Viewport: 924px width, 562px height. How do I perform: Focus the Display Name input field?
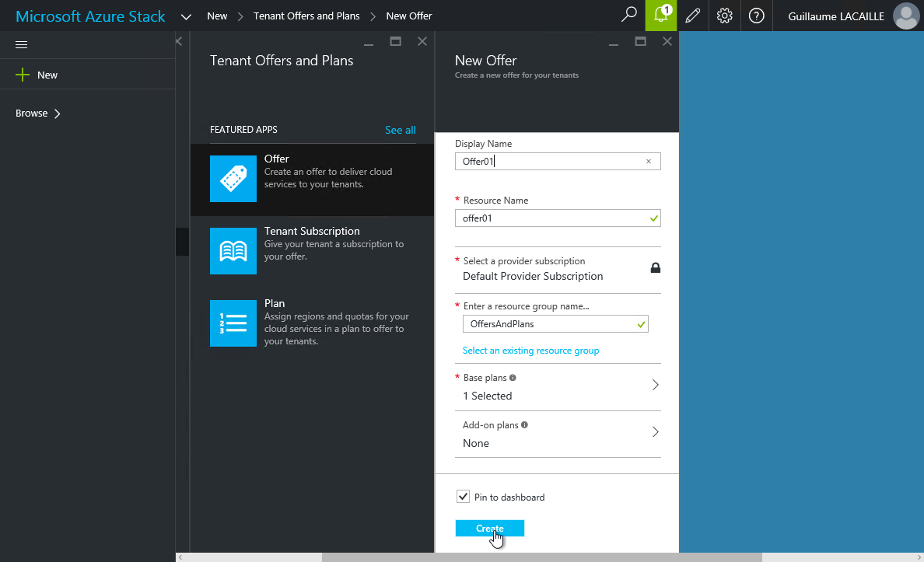pyautogui.click(x=558, y=162)
